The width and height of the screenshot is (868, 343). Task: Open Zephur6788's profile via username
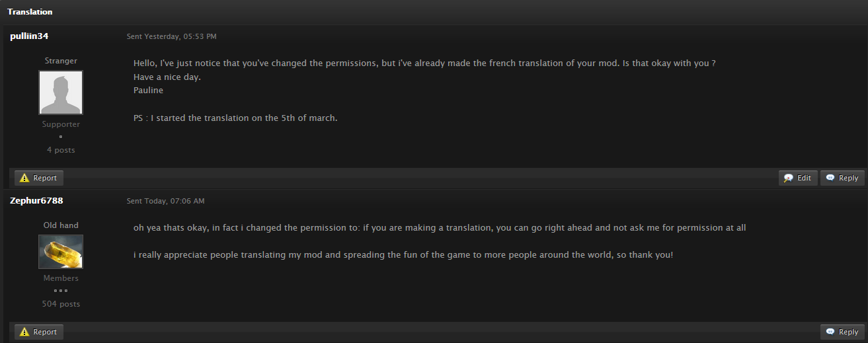(x=36, y=200)
